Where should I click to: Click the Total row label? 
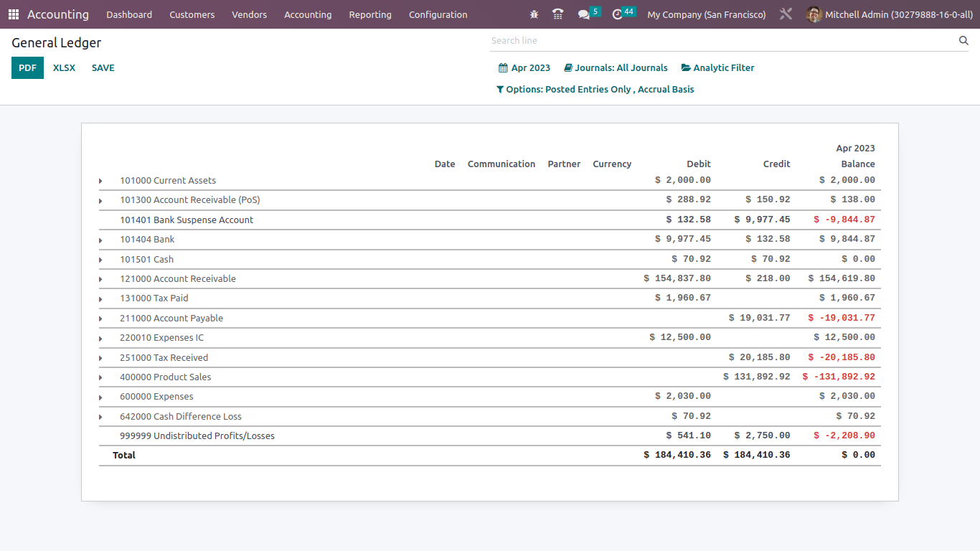(x=124, y=456)
